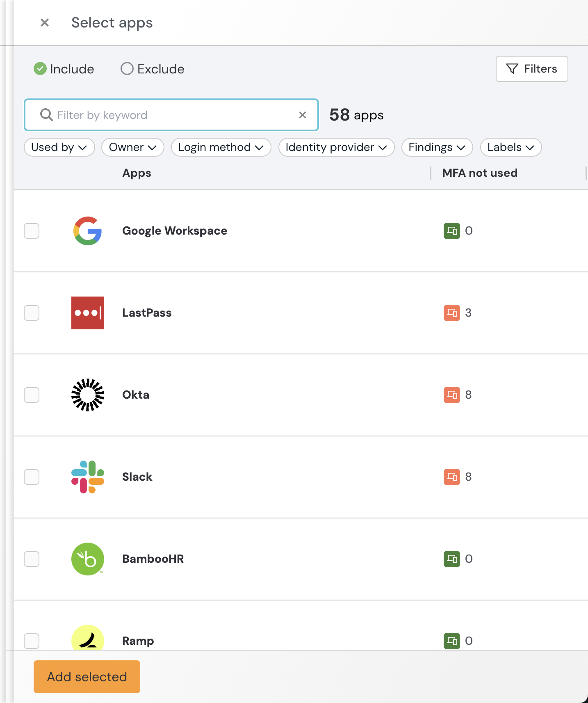Tick the Slack row checkbox

click(32, 477)
